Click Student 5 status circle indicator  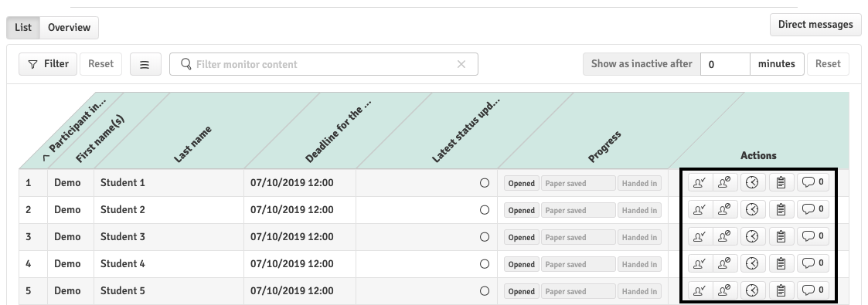pos(485,291)
